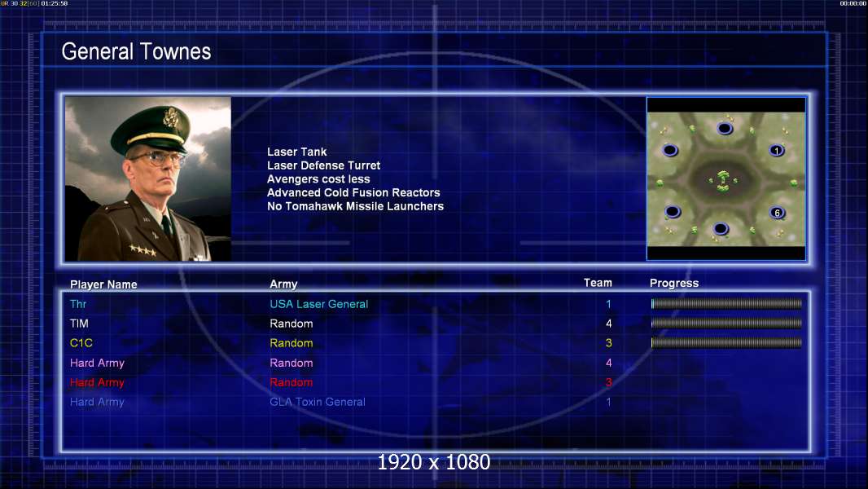
Task: Click the Army column header
Action: [x=283, y=284]
